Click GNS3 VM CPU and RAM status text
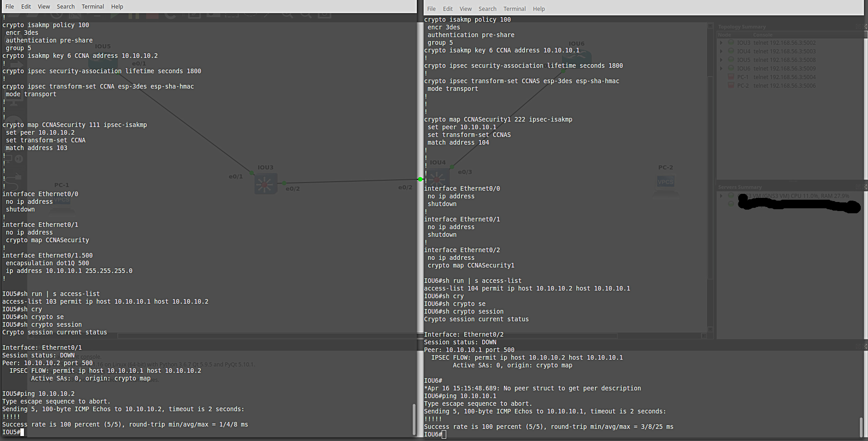This screenshot has width=868, height=441. click(793, 196)
